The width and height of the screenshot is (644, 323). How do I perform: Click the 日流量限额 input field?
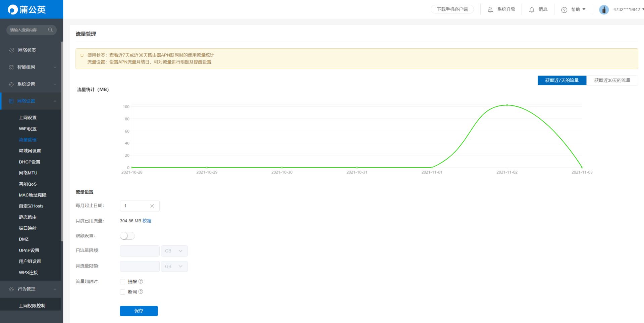pyautogui.click(x=140, y=251)
